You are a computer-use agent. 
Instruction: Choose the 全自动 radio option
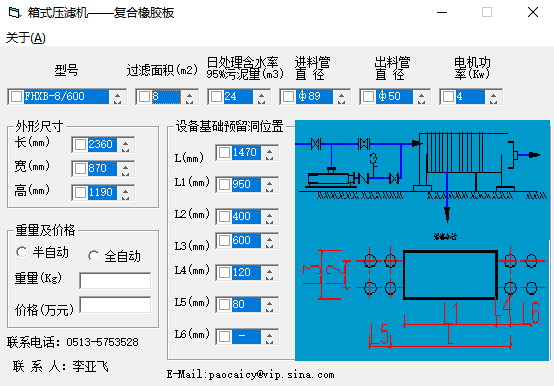(x=94, y=256)
